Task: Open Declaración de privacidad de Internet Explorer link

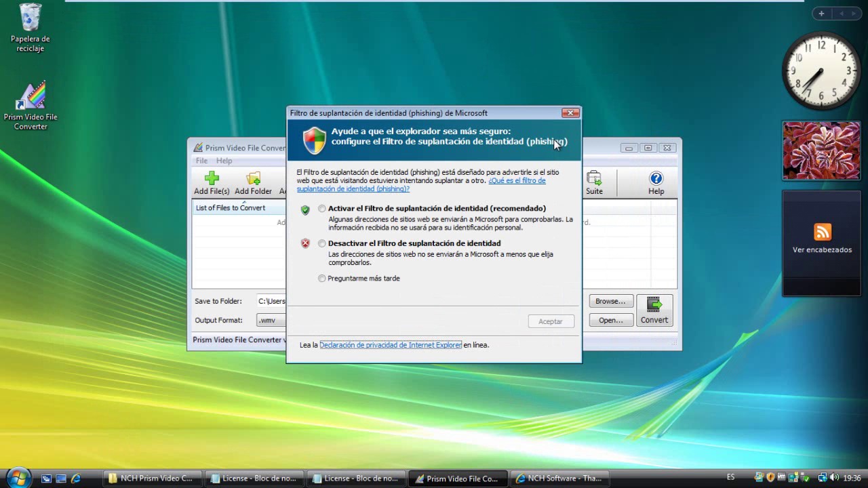Action: click(x=391, y=345)
